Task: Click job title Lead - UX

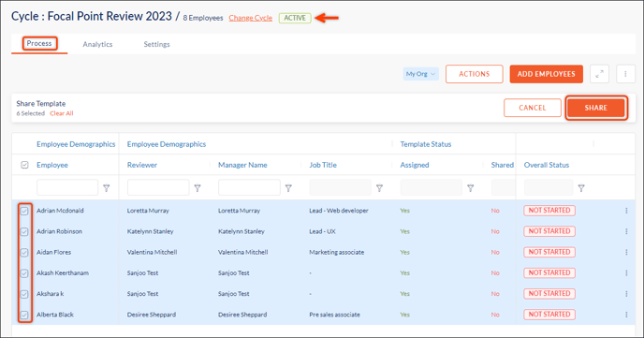Action: tap(322, 231)
